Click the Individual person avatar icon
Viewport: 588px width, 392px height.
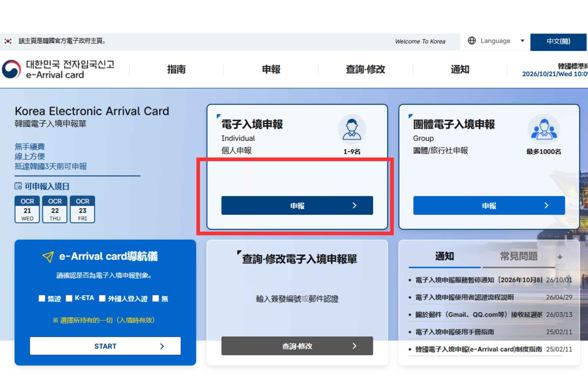click(x=352, y=129)
